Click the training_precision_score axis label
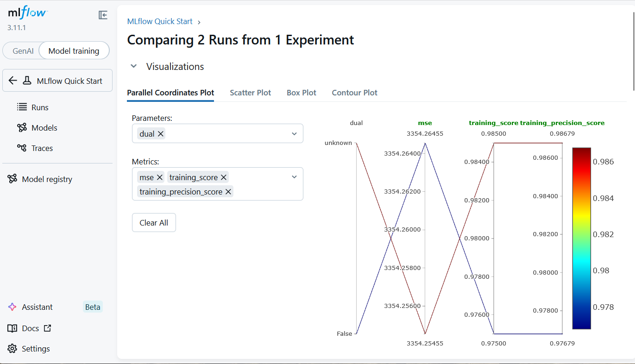 562,123
